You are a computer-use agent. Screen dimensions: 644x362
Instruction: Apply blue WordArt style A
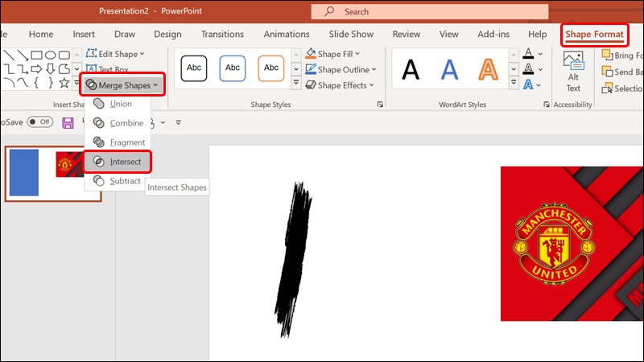click(449, 69)
